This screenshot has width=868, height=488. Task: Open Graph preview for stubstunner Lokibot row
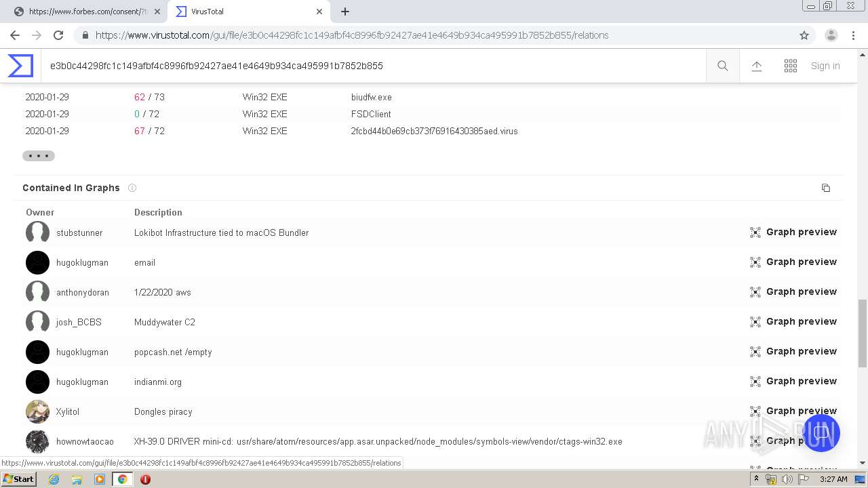click(x=793, y=232)
